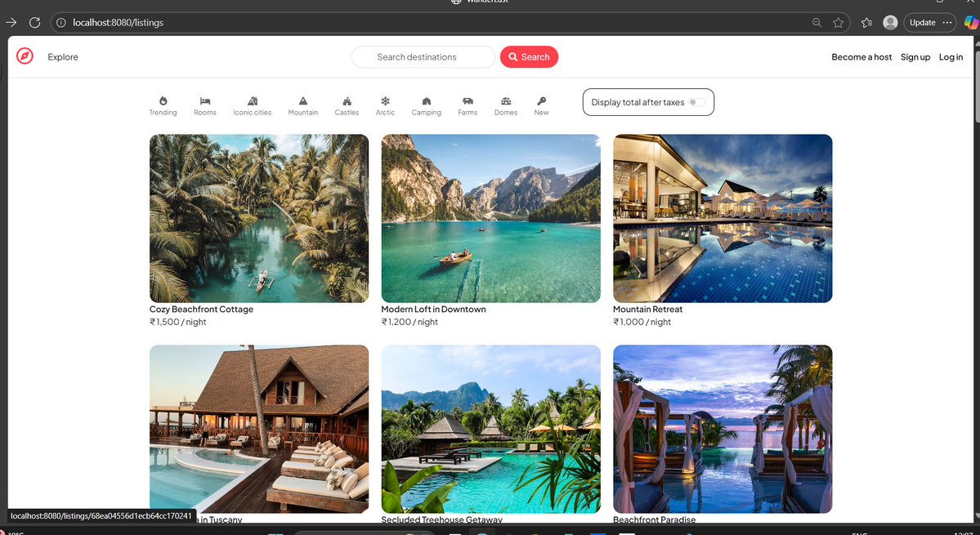Select the Explore menu item
The image size is (980, 535).
point(62,56)
